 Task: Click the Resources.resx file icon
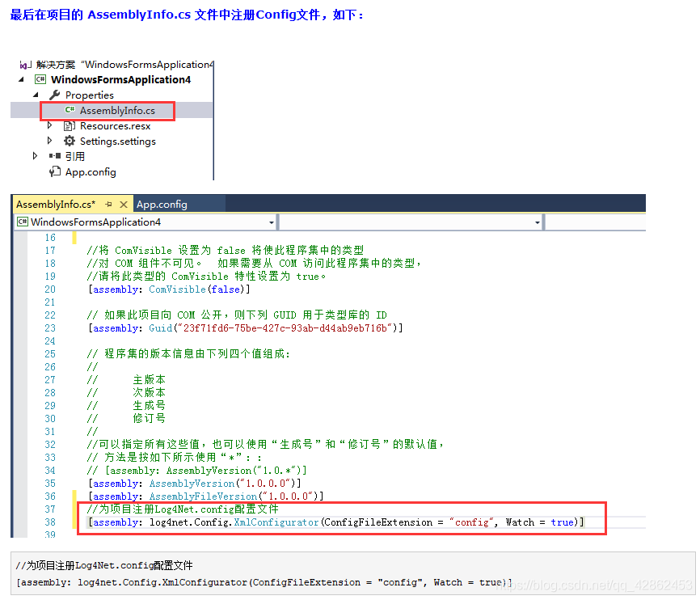click(70, 126)
